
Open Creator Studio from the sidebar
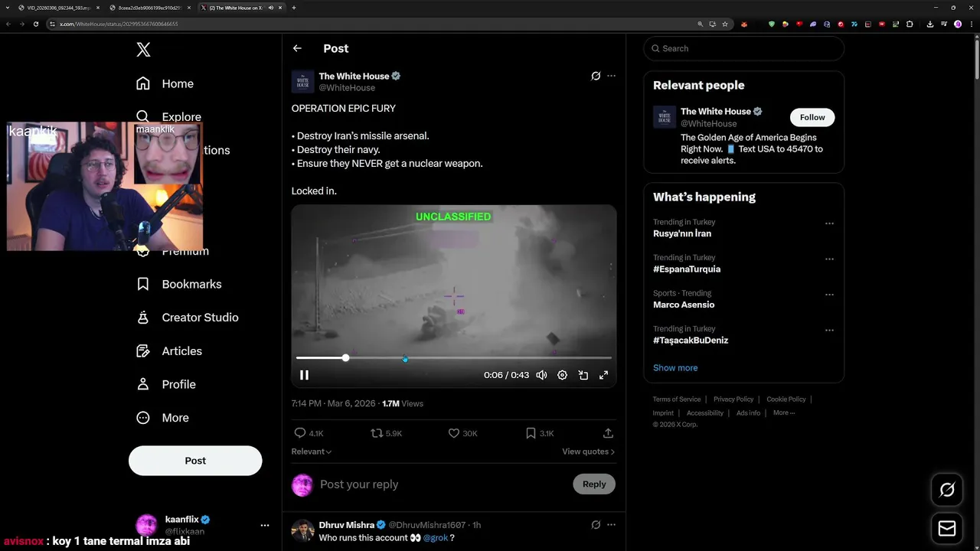point(187,318)
